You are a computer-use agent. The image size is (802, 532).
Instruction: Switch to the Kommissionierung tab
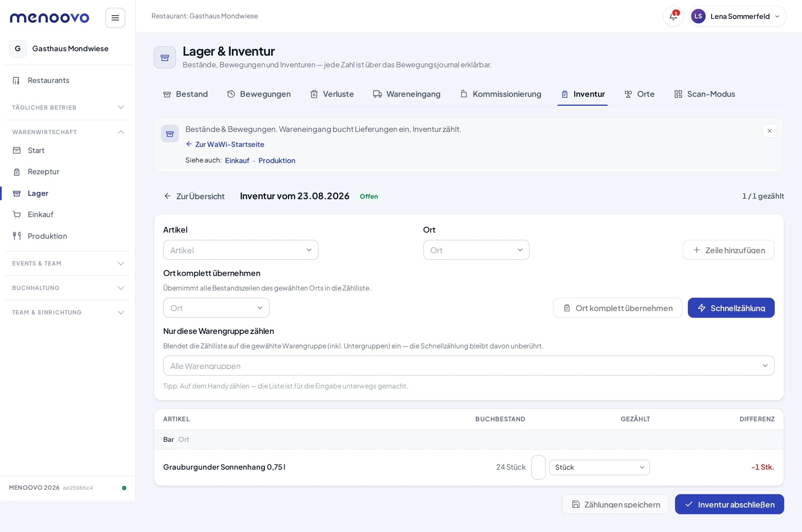pyautogui.click(x=500, y=94)
